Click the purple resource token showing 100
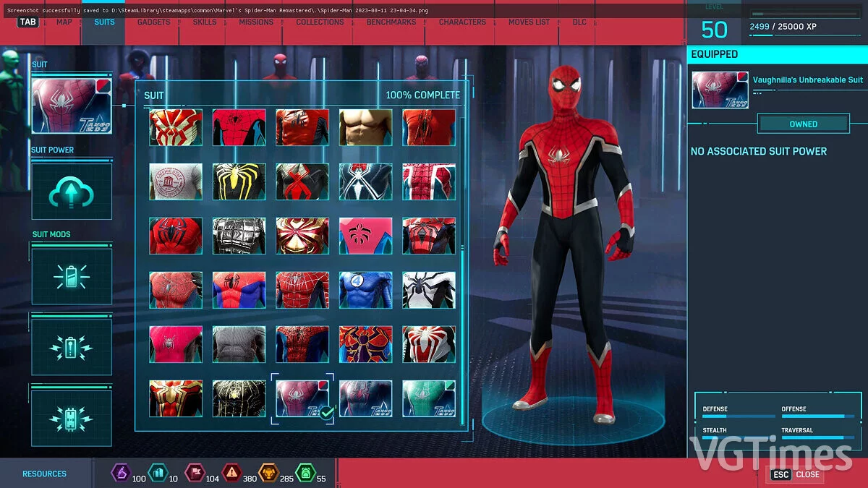 (x=119, y=474)
